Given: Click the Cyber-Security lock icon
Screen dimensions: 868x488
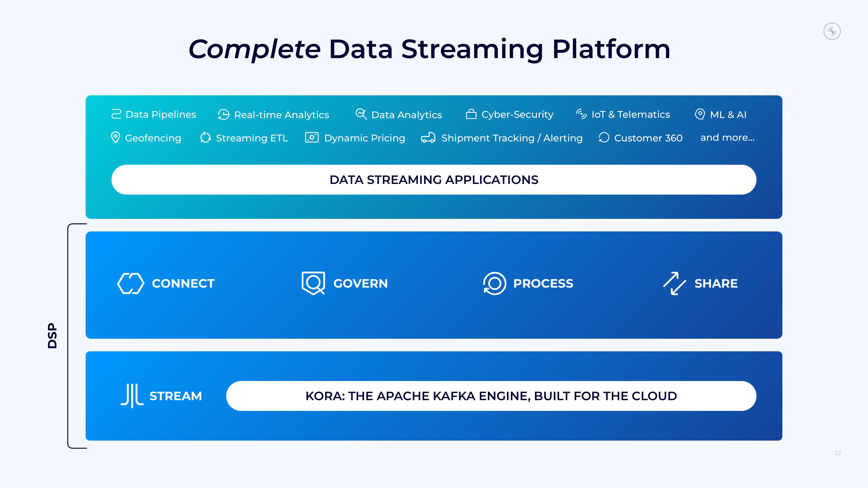Looking at the screenshot, I should (x=470, y=114).
